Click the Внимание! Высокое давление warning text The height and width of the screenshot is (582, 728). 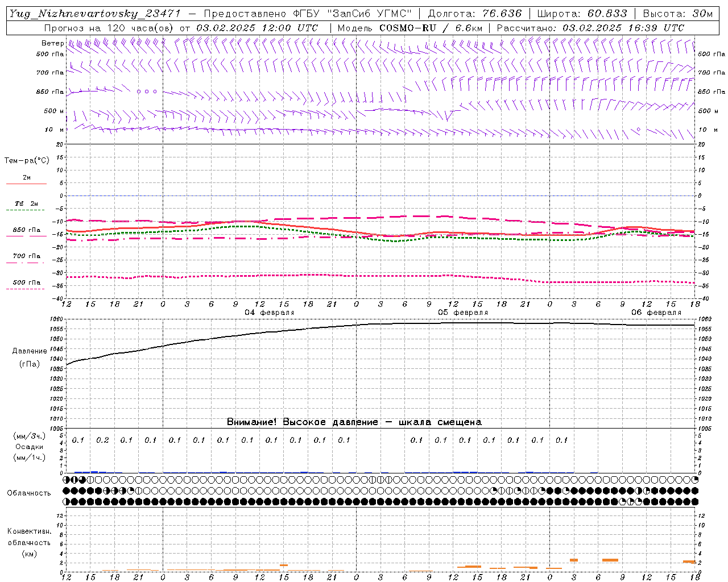pyautogui.click(x=354, y=422)
